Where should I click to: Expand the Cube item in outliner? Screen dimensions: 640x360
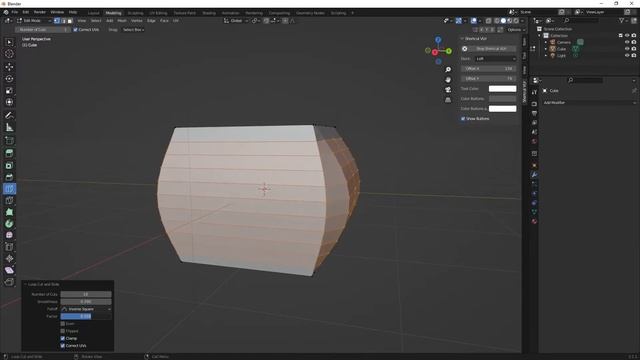(x=546, y=49)
